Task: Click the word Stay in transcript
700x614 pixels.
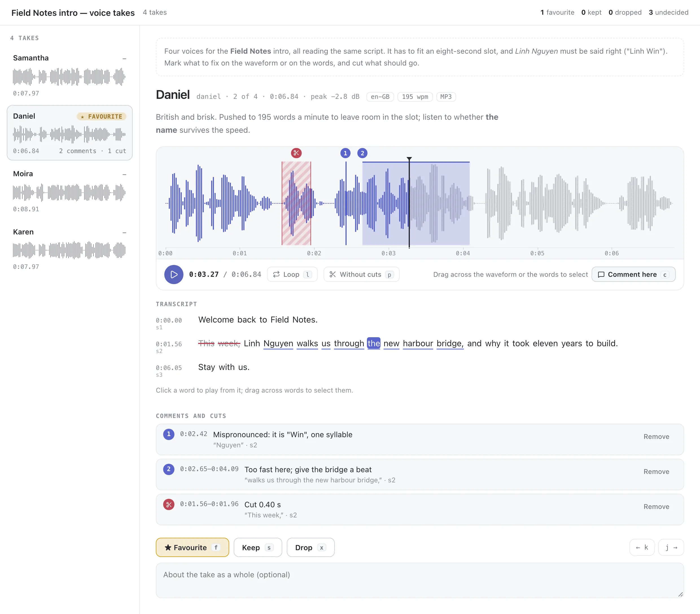Action: click(207, 367)
